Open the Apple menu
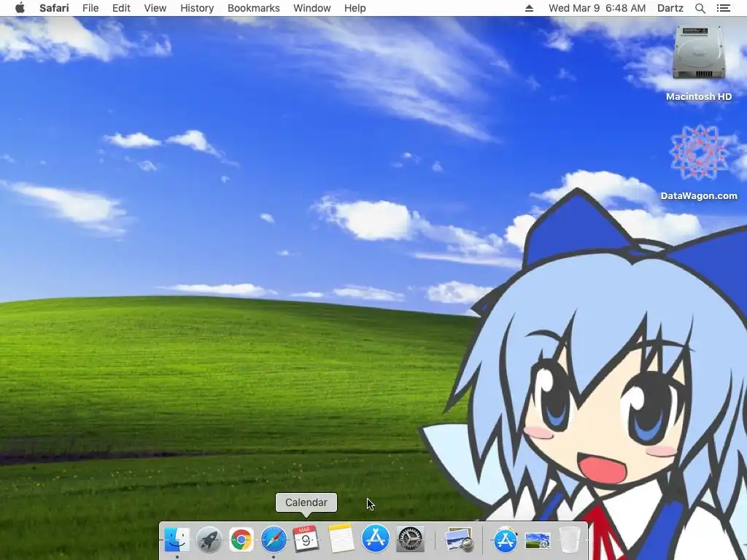Screen dimensions: 747x560 coord(20,8)
